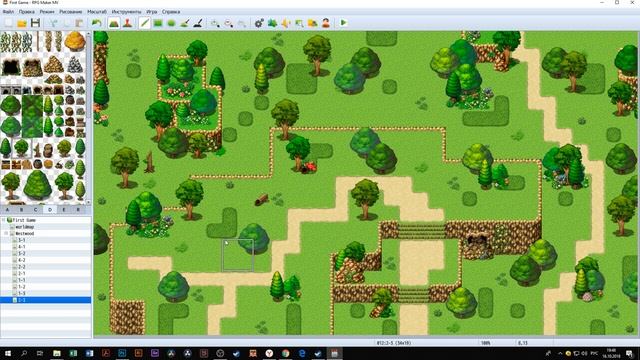Open the Windows notification center

630,353
